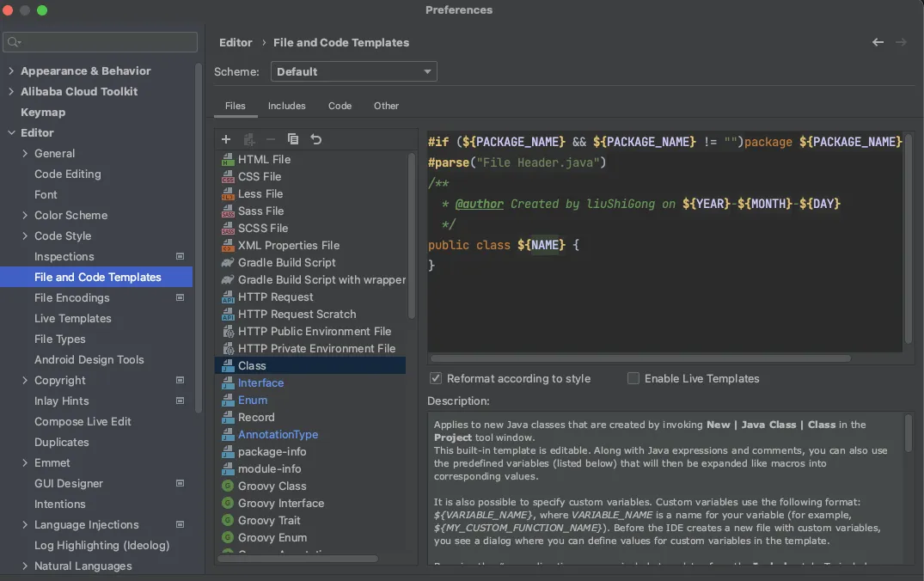Expand Appearance & Behavior section
This screenshot has width=924, height=581.
[x=11, y=71]
